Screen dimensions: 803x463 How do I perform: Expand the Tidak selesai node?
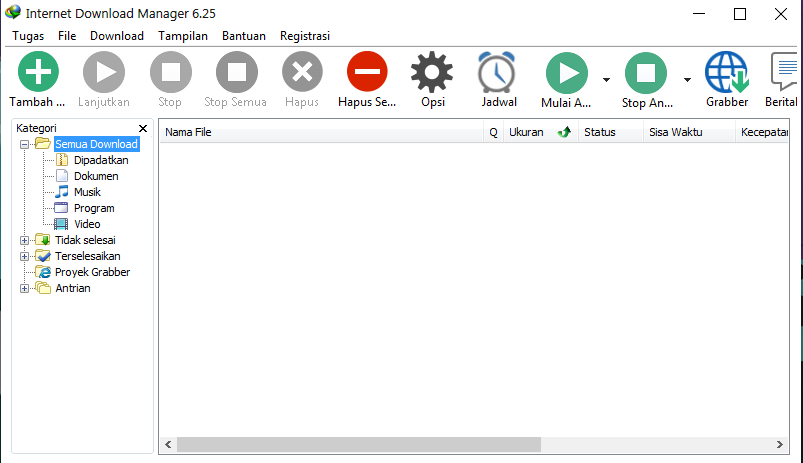click(x=24, y=240)
